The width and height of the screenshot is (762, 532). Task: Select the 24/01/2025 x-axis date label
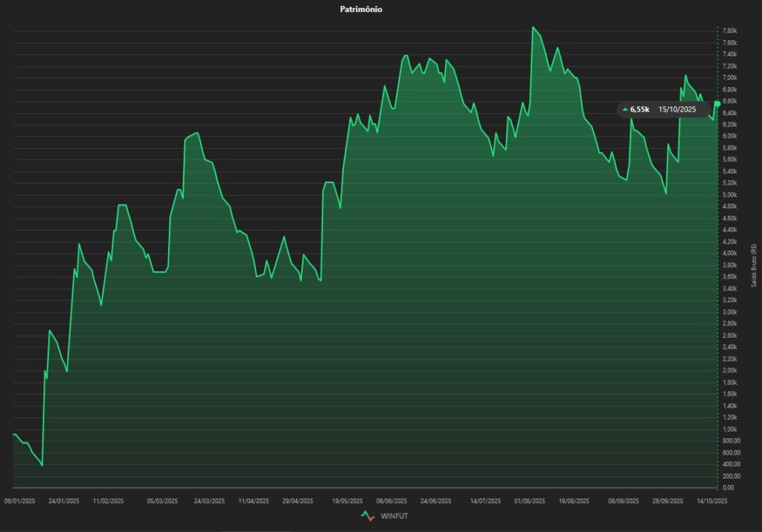pos(63,501)
